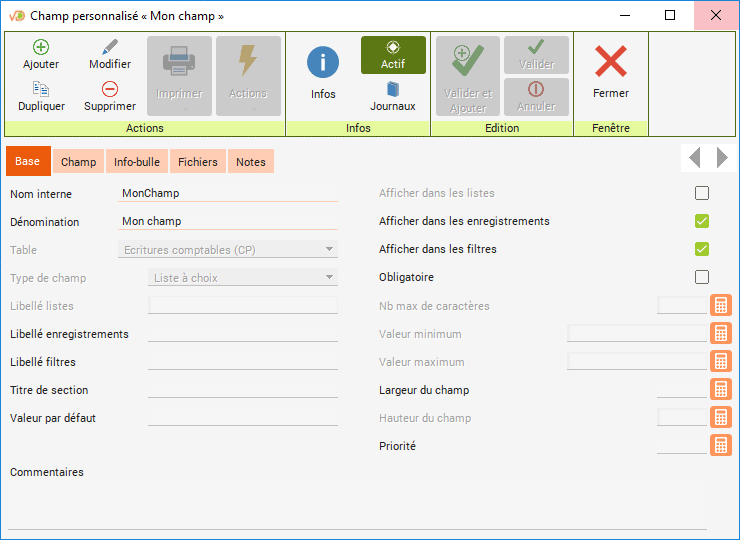Toggle the Actif status button
The height and width of the screenshot is (540, 740).
(x=393, y=55)
